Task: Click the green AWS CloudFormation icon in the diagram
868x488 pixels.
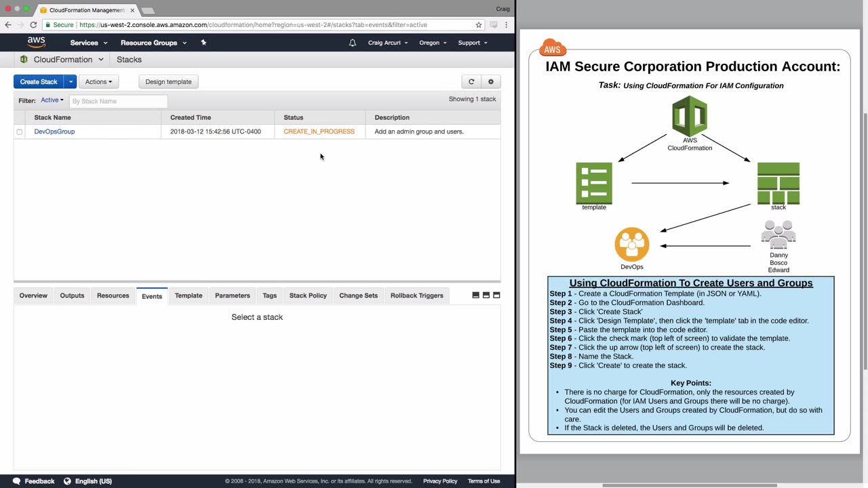Action: pos(690,117)
